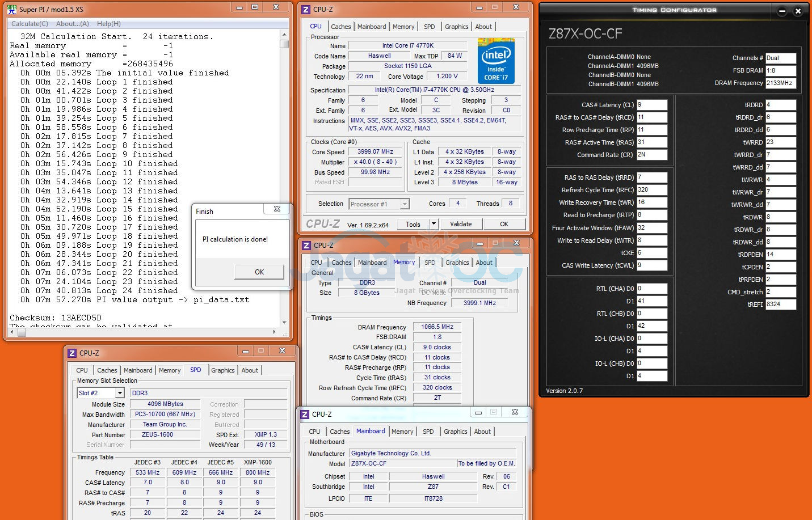The width and height of the screenshot is (812, 520).
Task: Switch to Caches tab in the top CPU-Z window
Action: 340,27
